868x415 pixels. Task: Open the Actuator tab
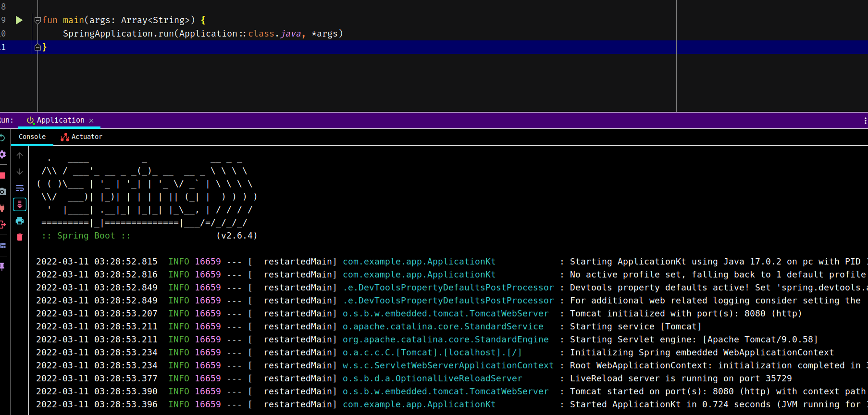pos(82,137)
